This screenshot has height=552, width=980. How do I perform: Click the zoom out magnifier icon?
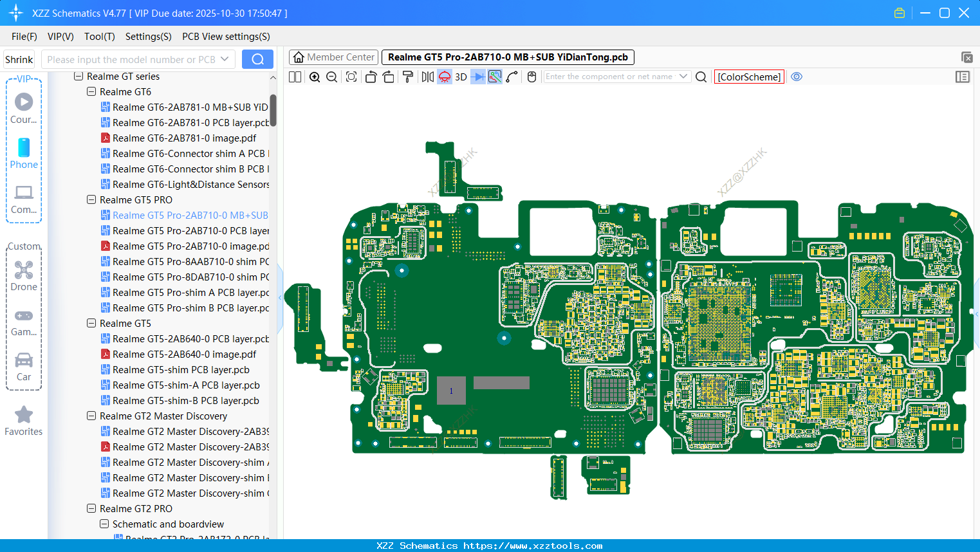coord(332,77)
